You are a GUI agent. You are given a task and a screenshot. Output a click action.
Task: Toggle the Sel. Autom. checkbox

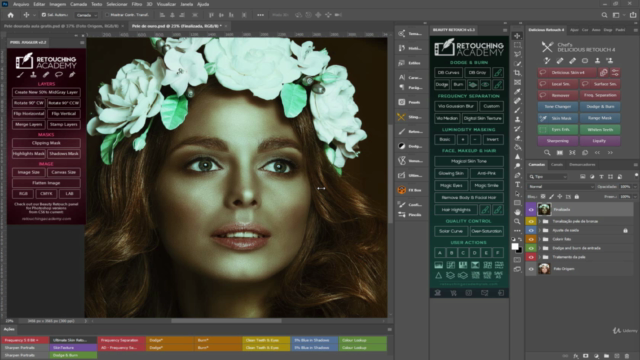point(44,15)
